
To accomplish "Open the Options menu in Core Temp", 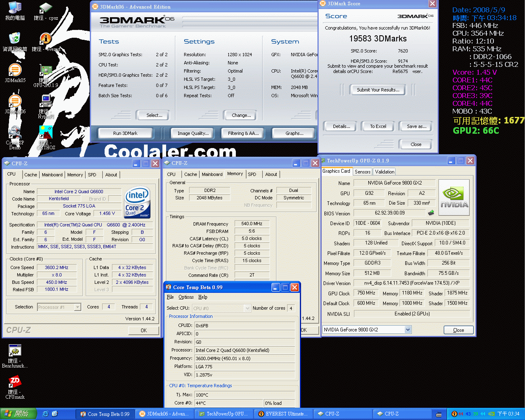I will [x=186, y=297].
